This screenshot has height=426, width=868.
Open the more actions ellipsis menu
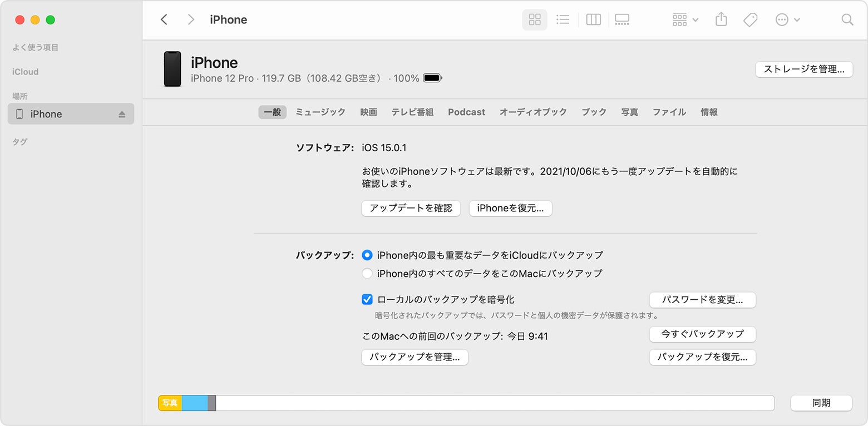tap(787, 20)
